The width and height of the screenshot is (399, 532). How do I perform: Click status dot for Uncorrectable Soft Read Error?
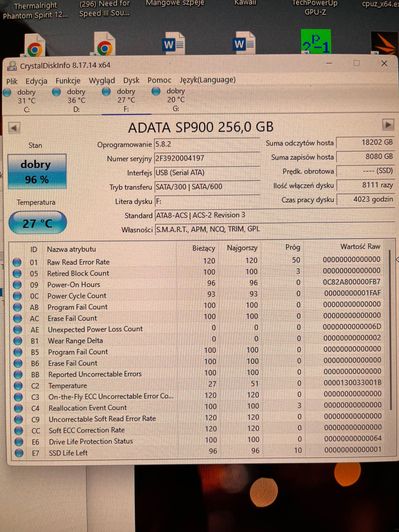tap(19, 419)
